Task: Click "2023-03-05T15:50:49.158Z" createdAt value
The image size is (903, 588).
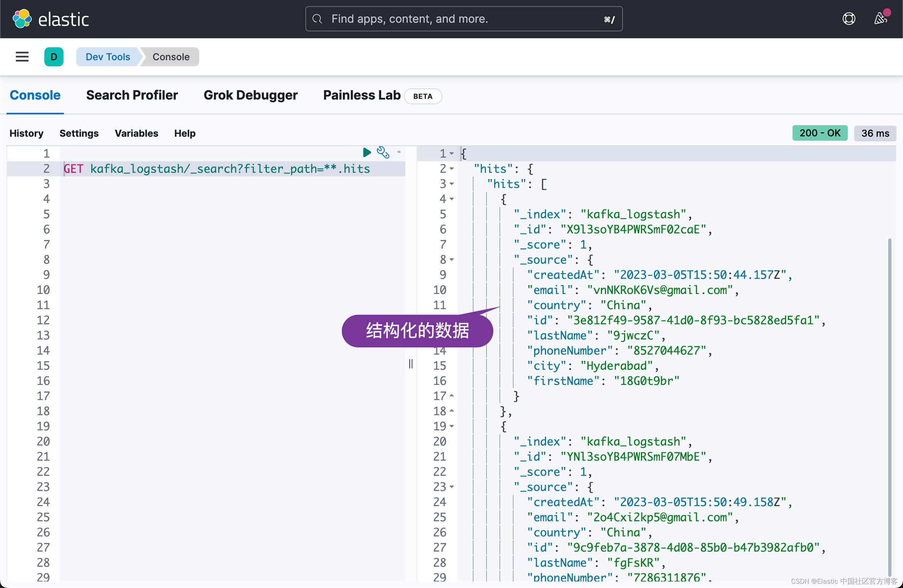Action: pos(700,502)
